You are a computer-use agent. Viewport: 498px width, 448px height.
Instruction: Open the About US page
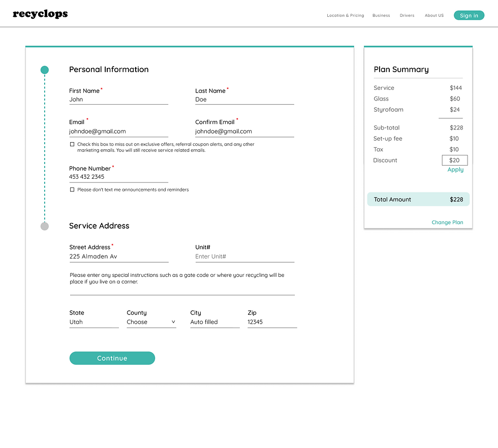click(434, 15)
